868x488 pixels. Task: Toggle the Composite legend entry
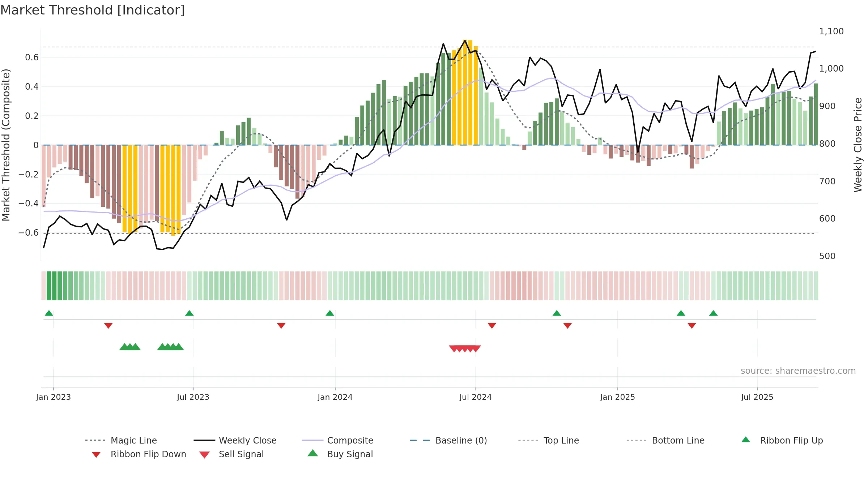337,440
